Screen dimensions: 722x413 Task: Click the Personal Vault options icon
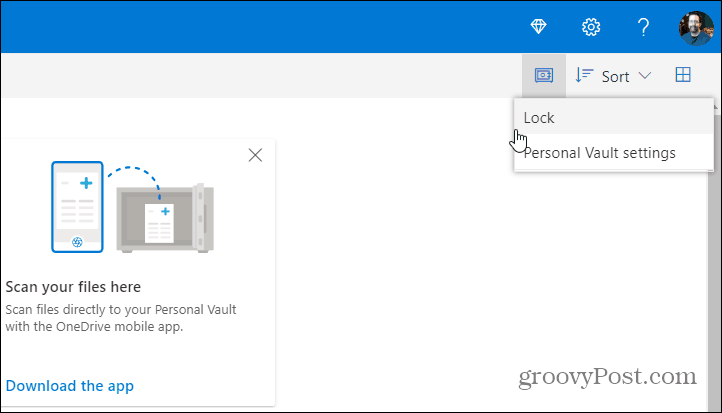544,75
